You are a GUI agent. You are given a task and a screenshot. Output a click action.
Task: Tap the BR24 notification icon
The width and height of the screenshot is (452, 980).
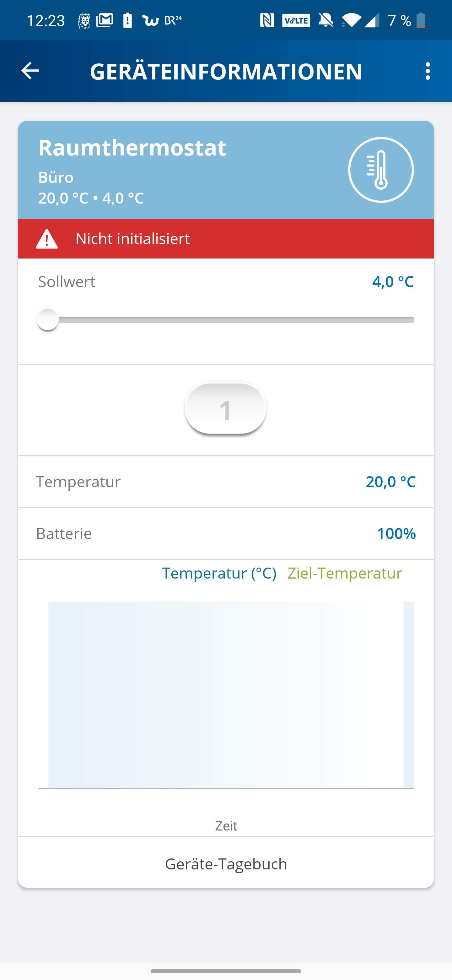[x=173, y=20]
